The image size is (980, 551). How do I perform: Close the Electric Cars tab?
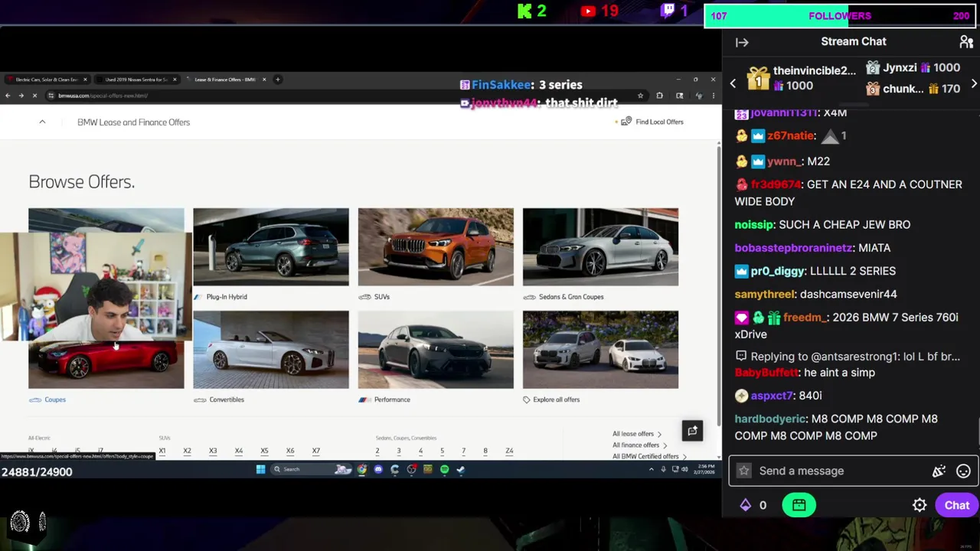[85, 80]
